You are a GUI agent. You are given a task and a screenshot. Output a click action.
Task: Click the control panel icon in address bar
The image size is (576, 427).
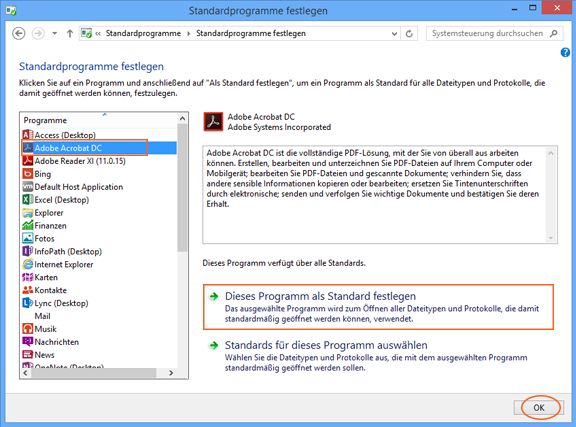[x=86, y=33]
